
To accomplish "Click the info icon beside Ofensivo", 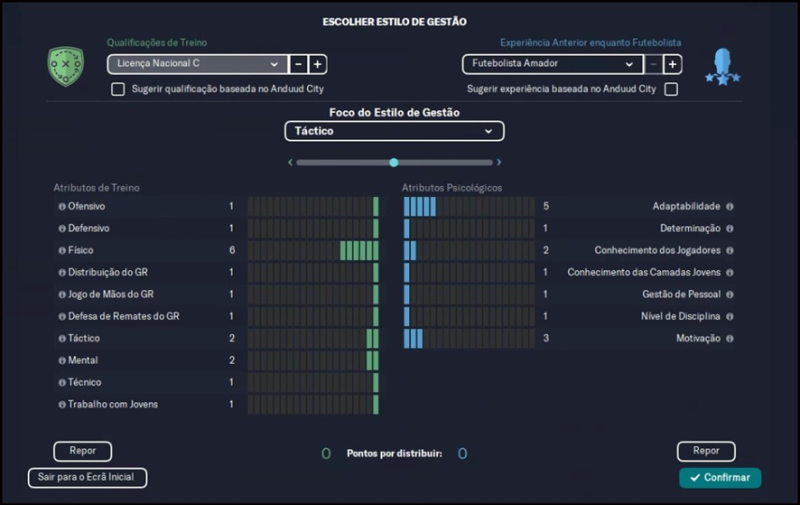I will (x=62, y=207).
